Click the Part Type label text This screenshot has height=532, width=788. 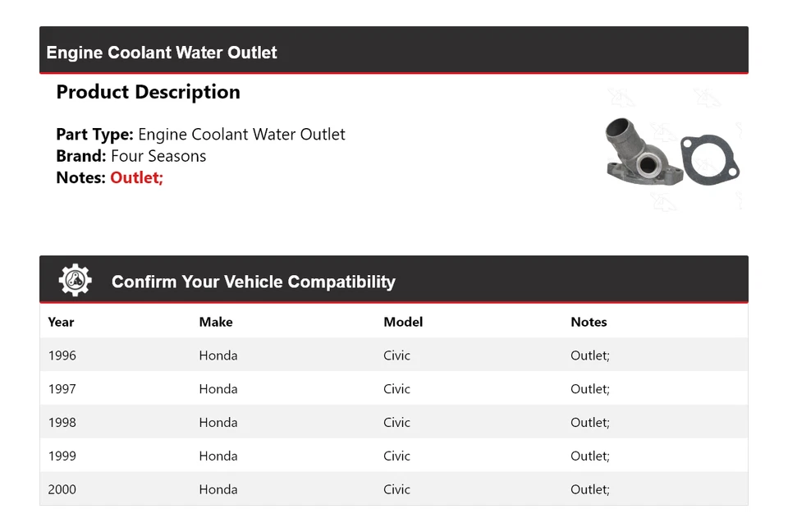coord(94,135)
